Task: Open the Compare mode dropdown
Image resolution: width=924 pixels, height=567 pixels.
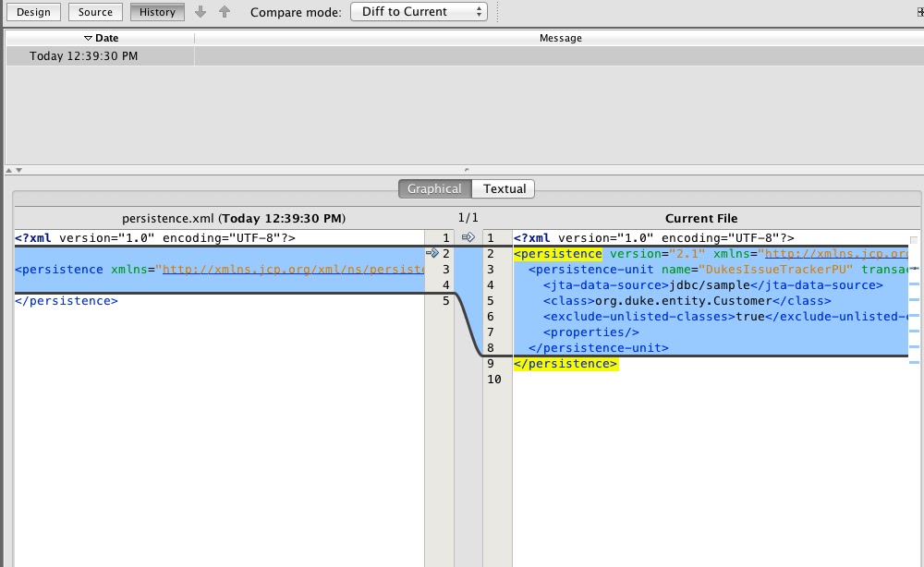Action: click(x=419, y=12)
